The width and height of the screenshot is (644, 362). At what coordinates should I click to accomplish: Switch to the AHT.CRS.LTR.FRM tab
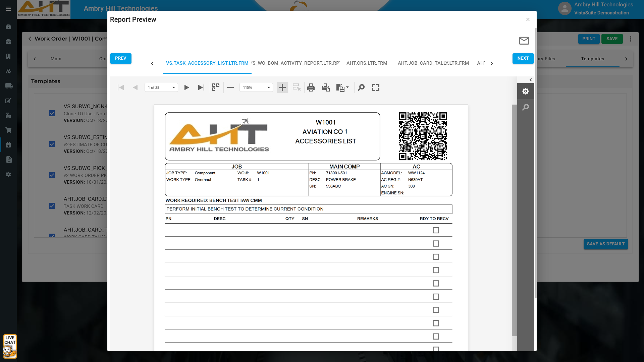point(367,63)
